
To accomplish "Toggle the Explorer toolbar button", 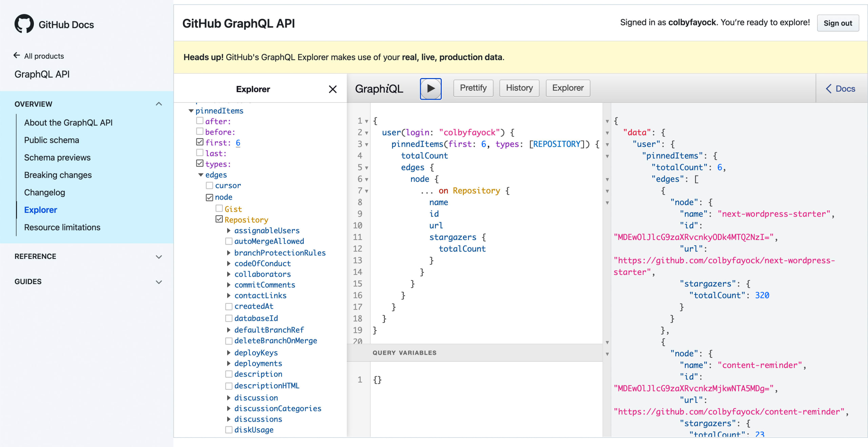I will (x=568, y=88).
